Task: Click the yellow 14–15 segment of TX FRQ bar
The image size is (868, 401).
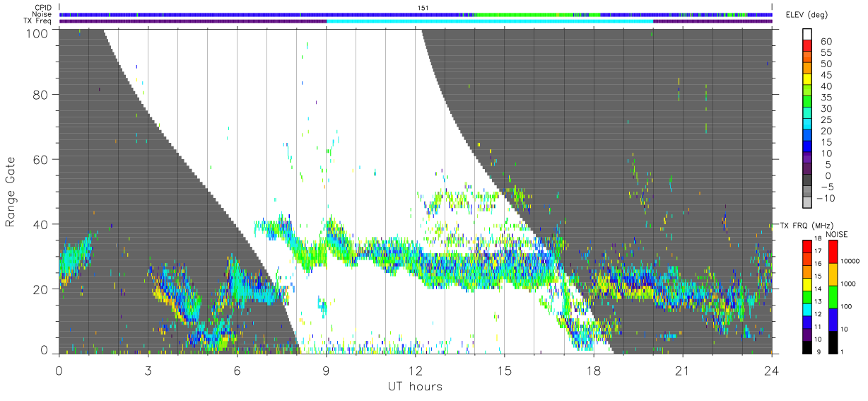Action: [807, 284]
